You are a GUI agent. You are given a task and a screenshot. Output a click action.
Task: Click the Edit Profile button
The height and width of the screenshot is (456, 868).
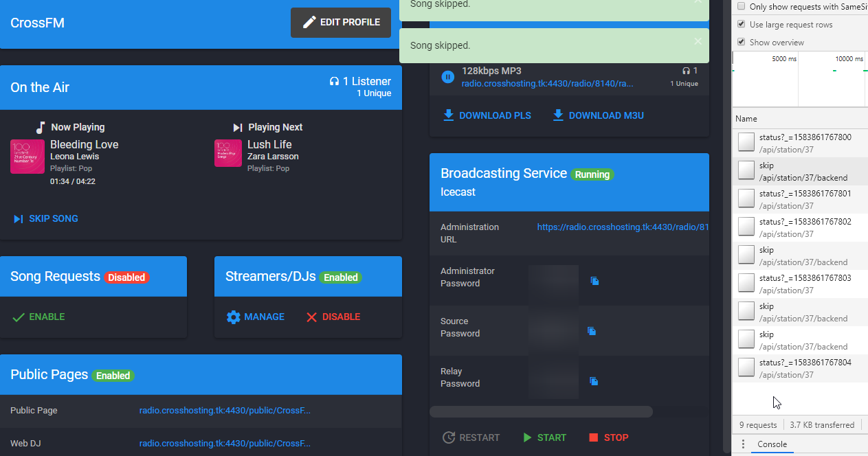click(341, 23)
